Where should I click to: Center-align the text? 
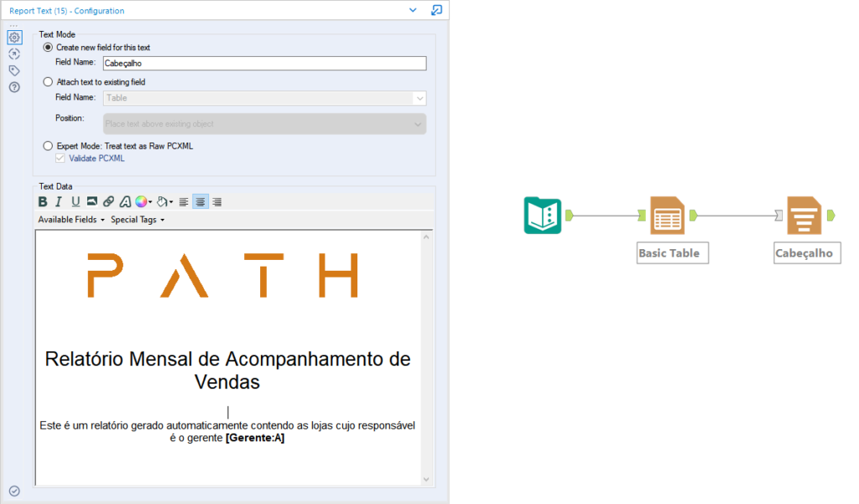coord(200,201)
